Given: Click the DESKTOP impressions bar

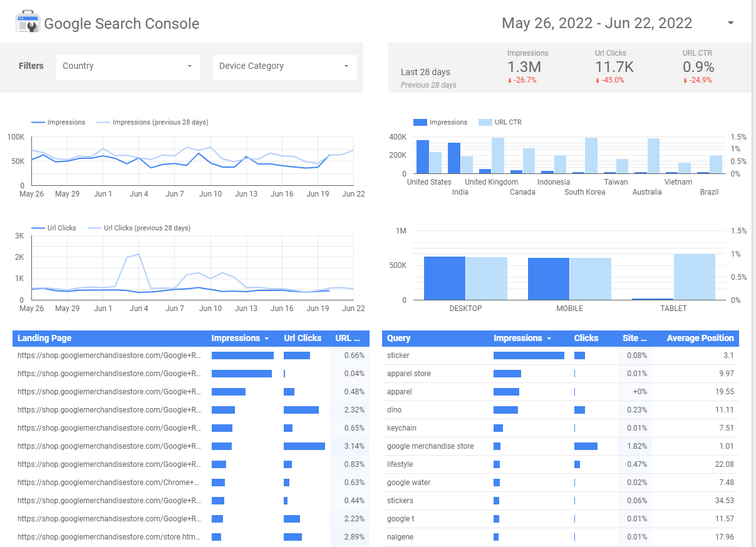Looking at the screenshot, I should (445, 278).
